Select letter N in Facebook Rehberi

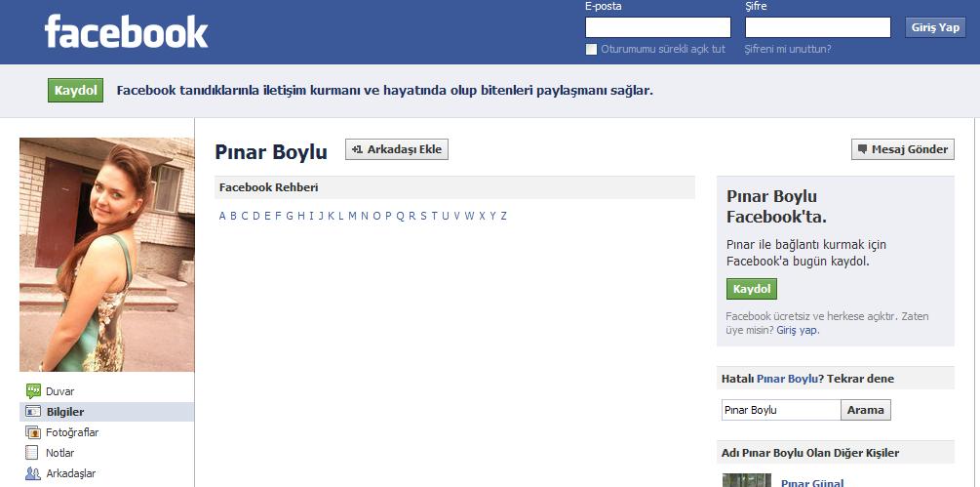pos(365,217)
